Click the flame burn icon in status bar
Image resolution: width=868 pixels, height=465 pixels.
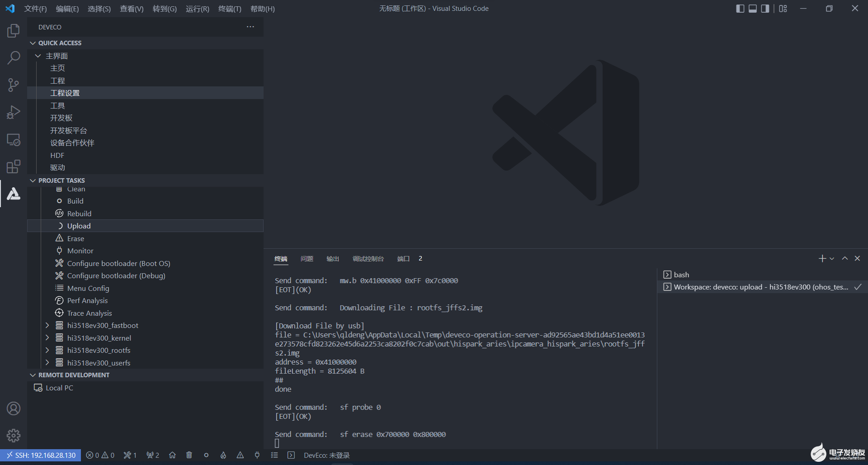tap(223, 455)
